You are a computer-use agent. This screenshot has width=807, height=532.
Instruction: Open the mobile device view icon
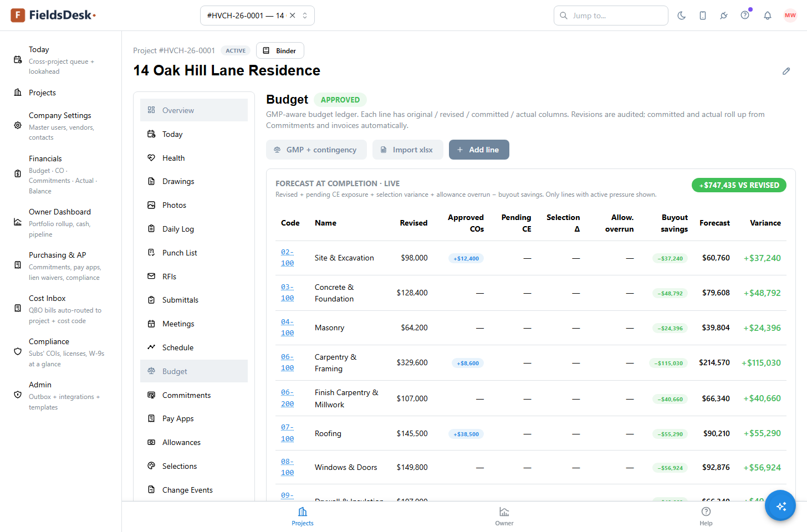coord(703,16)
